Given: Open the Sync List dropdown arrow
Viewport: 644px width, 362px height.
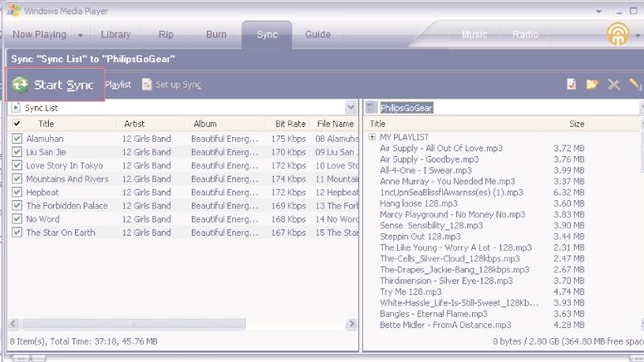Looking at the screenshot, I should [351, 108].
